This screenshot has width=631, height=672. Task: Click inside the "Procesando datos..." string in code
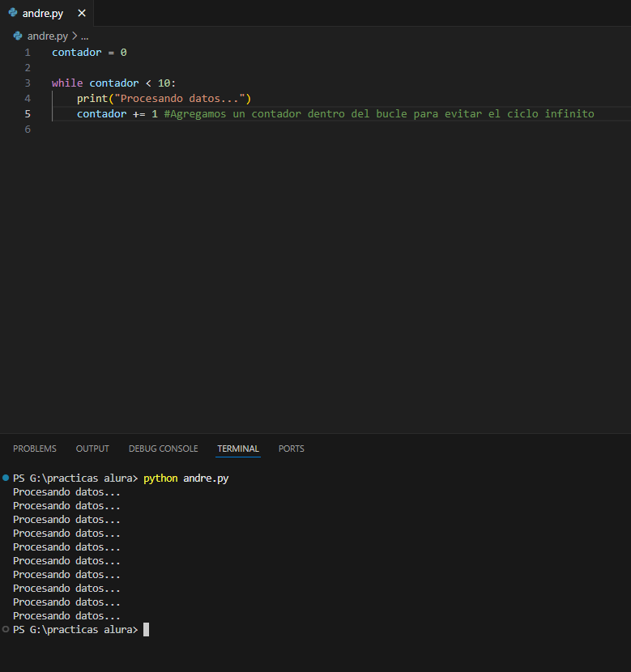point(184,99)
